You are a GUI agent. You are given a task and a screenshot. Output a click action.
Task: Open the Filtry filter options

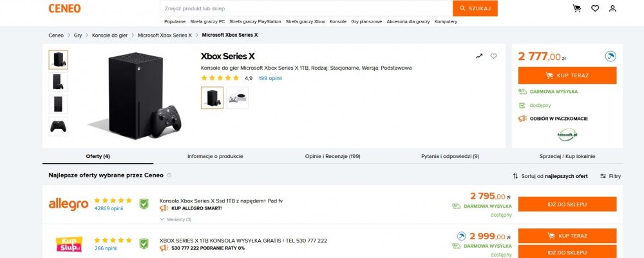pyautogui.click(x=611, y=175)
